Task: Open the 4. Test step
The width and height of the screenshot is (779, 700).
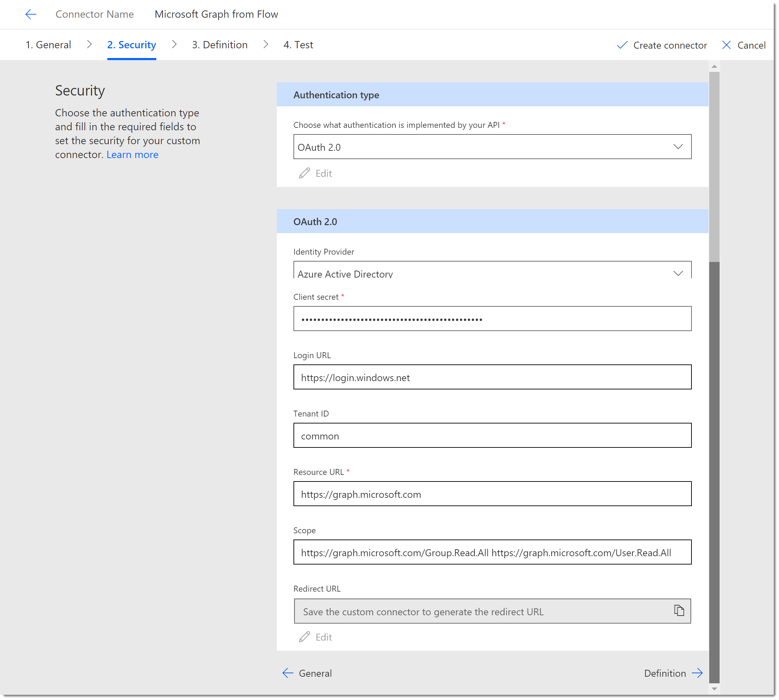Action: (298, 44)
